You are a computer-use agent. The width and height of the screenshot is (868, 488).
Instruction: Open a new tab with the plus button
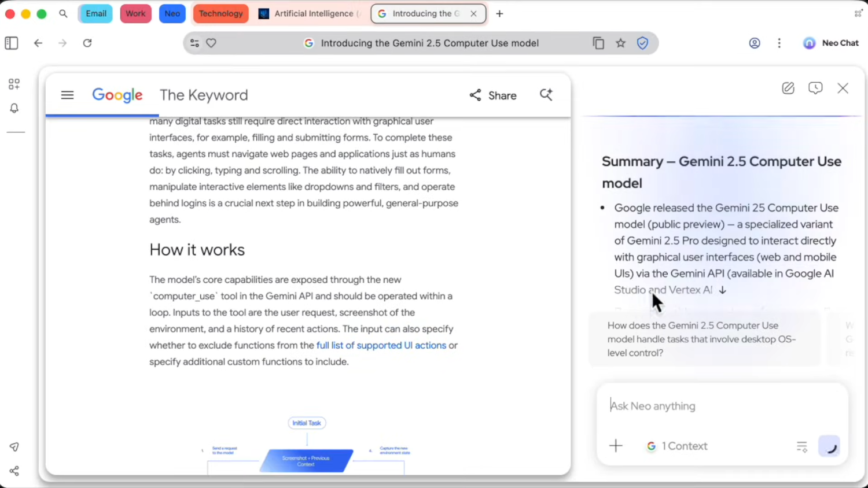click(499, 13)
